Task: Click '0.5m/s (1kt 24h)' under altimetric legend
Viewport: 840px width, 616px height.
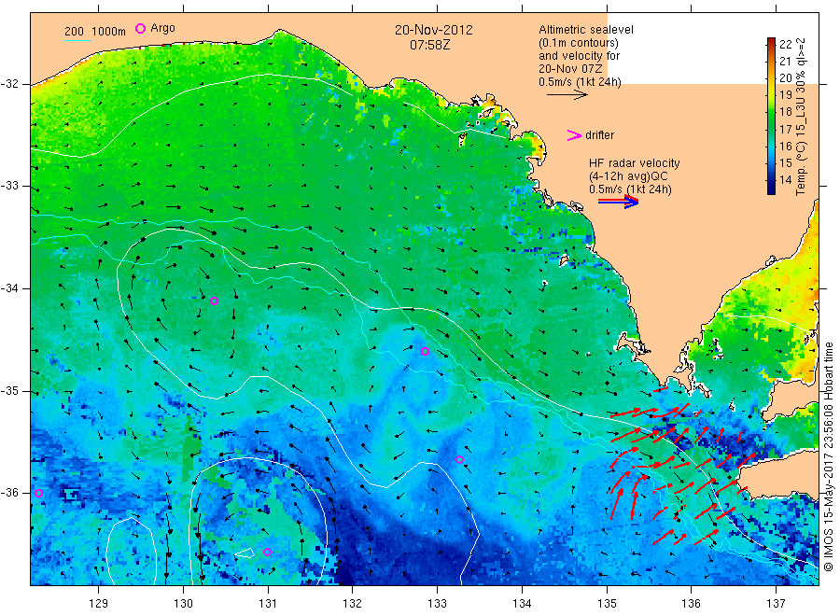Action: click(580, 82)
